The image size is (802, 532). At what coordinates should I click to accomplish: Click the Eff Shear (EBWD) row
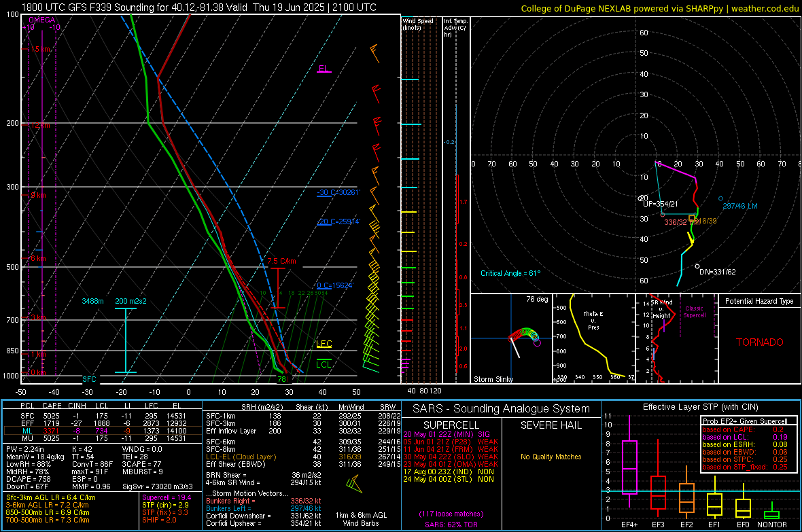point(303,465)
